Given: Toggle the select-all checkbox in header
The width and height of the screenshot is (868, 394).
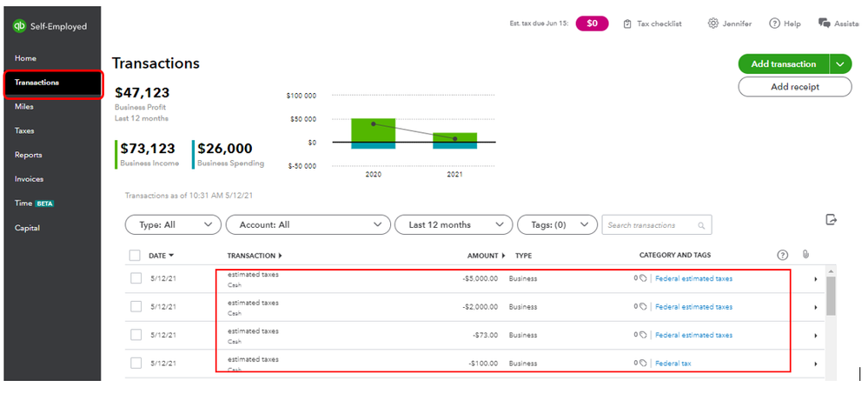Looking at the screenshot, I should click(x=135, y=256).
